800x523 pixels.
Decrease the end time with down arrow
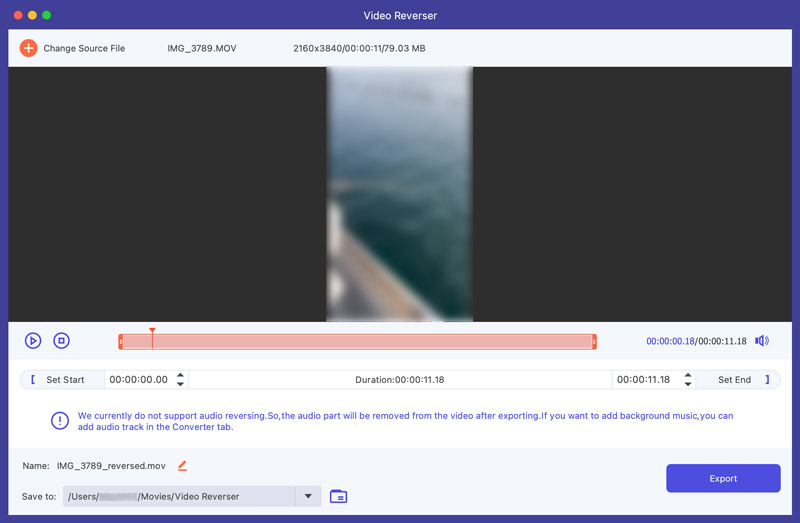pyautogui.click(x=686, y=385)
